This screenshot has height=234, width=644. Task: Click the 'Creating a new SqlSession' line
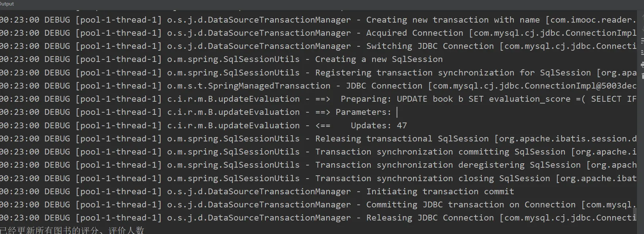378,59
